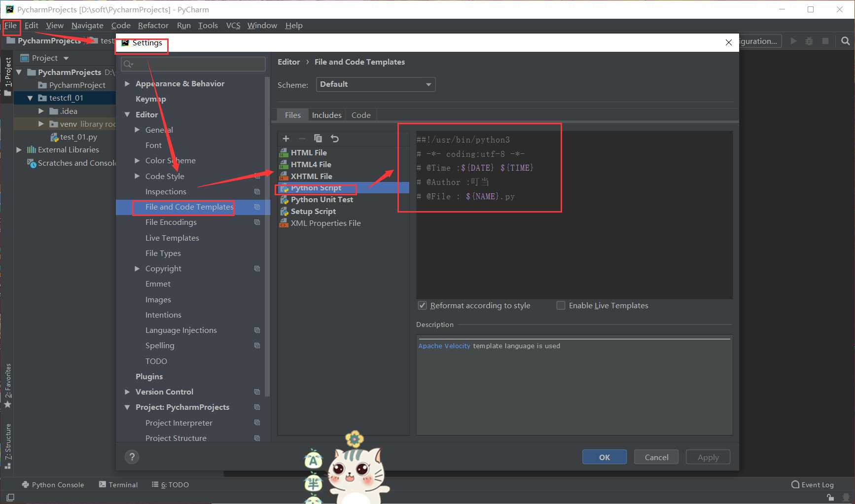Close the Settings dialog with X
855x504 pixels.
point(729,42)
